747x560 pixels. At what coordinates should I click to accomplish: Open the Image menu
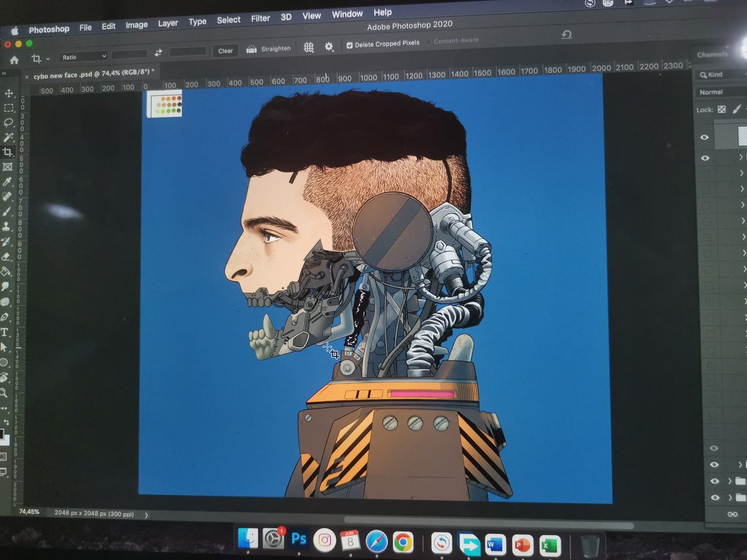coord(136,25)
